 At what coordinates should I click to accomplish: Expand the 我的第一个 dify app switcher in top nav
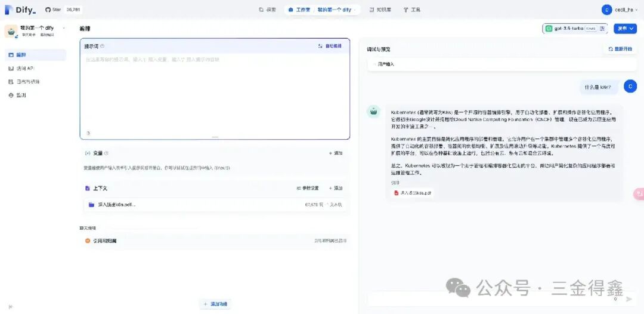pyautogui.click(x=337, y=10)
